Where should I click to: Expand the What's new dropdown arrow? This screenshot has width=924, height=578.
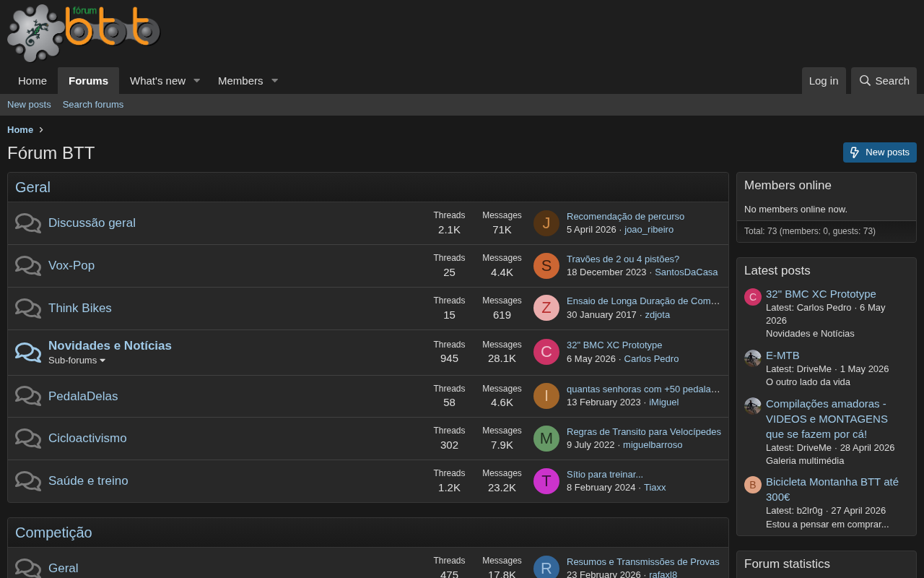[196, 81]
